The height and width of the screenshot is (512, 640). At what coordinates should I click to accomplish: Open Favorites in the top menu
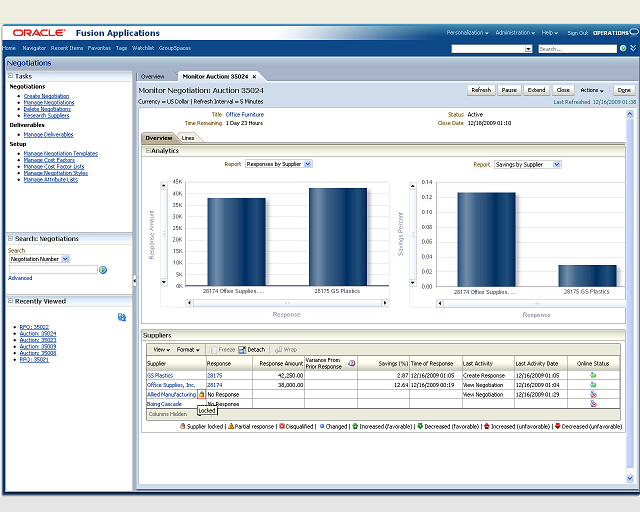99,48
